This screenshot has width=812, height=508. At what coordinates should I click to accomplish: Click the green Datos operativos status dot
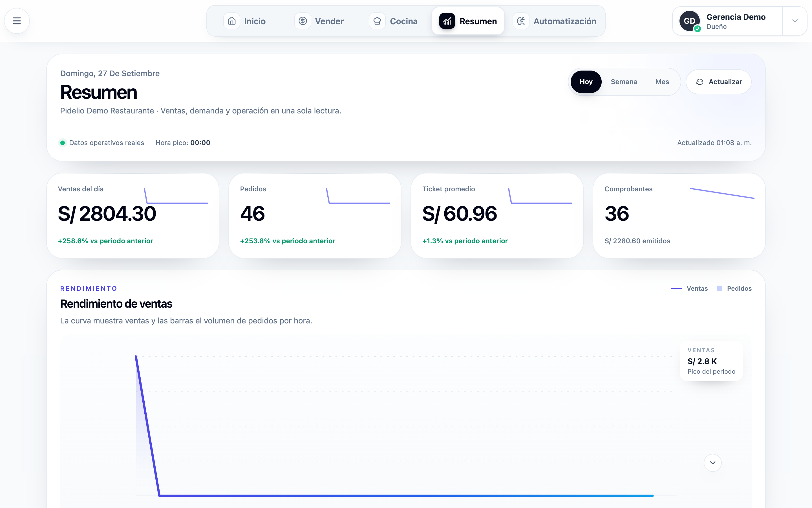coord(62,143)
